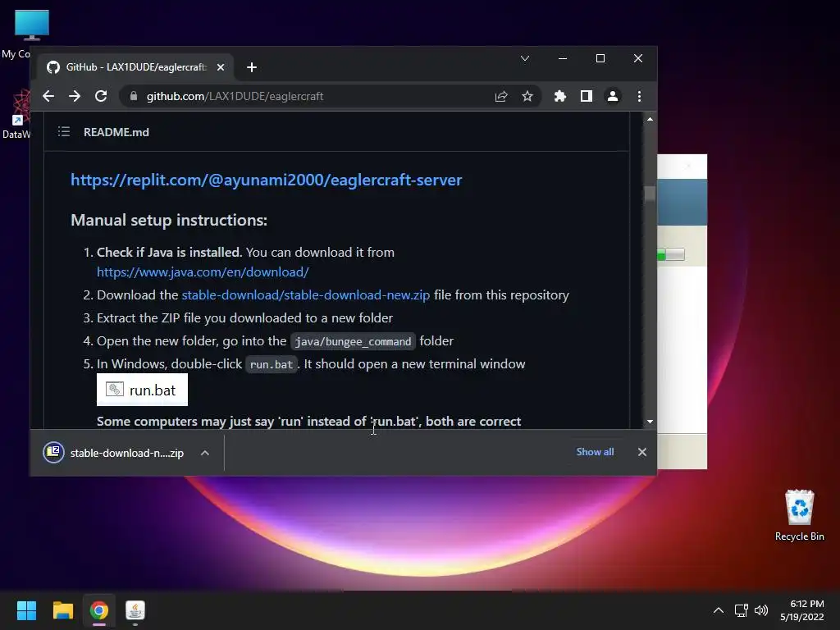Click the README.md file heading
This screenshot has width=840, height=630.
coord(116,132)
